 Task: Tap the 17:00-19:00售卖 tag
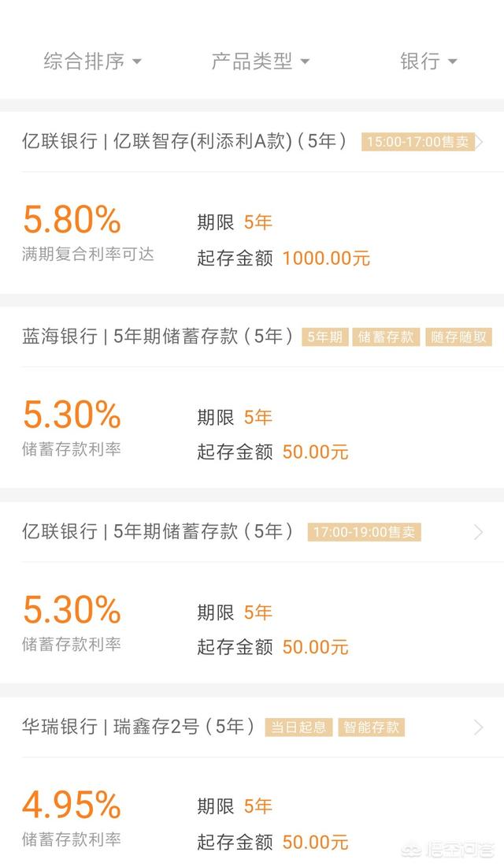pos(364,533)
